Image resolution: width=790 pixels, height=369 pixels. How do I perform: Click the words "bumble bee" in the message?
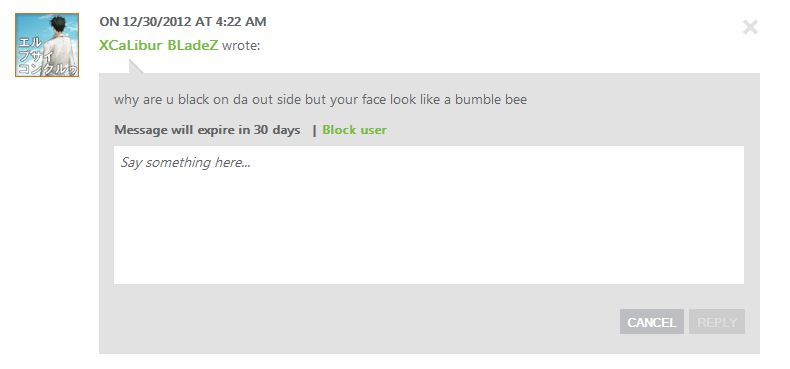[x=491, y=99]
